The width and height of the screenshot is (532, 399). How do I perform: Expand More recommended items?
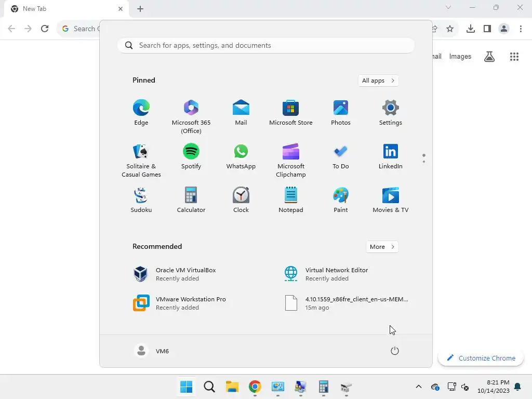click(x=382, y=247)
